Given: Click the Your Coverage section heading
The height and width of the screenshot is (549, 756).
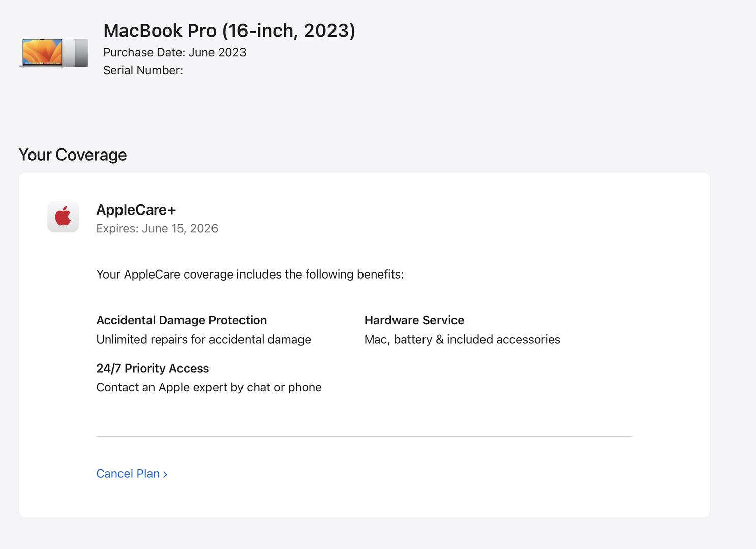Looking at the screenshot, I should tap(73, 155).
